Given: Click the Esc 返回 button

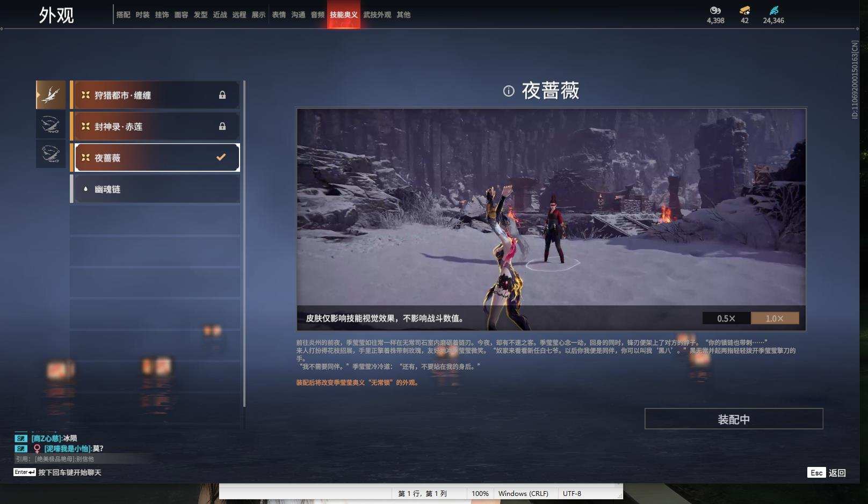Looking at the screenshot, I should coord(827,472).
